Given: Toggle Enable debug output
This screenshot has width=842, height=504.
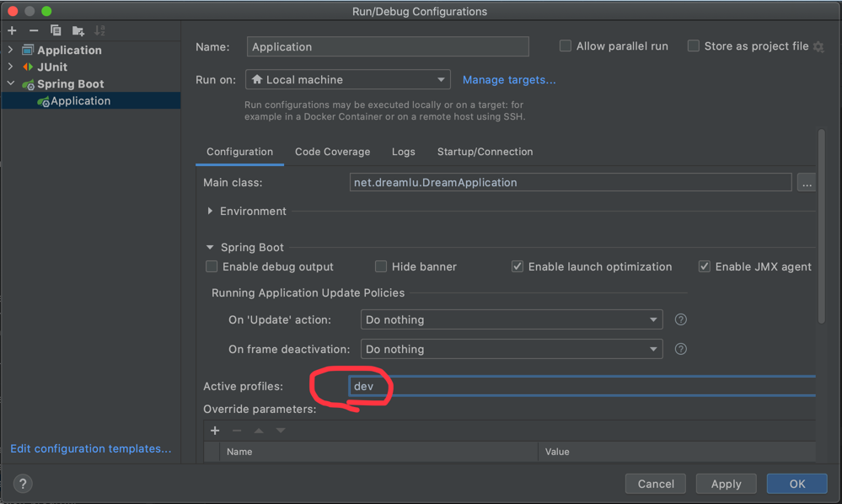Looking at the screenshot, I should pyautogui.click(x=212, y=267).
